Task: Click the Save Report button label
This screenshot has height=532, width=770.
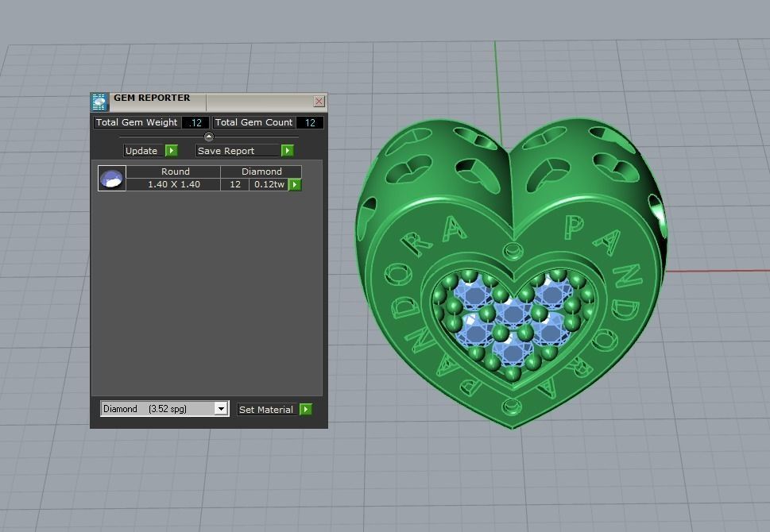Action: click(238, 151)
